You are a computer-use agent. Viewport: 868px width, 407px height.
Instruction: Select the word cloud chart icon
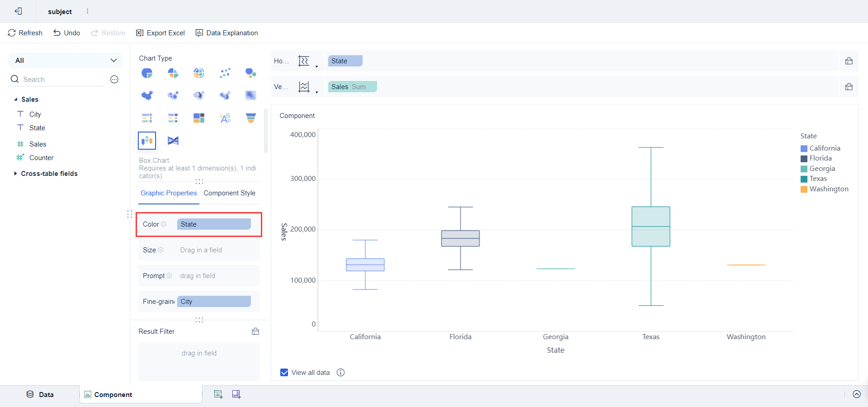tap(225, 118)
